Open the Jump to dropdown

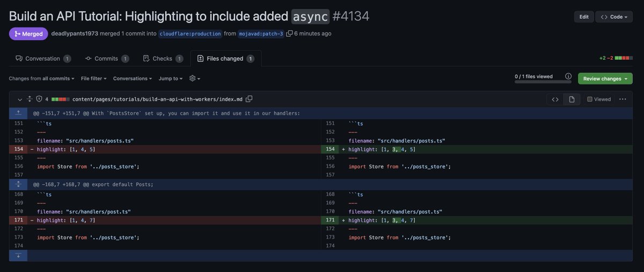pyautogui.click(x=171, y=78)
